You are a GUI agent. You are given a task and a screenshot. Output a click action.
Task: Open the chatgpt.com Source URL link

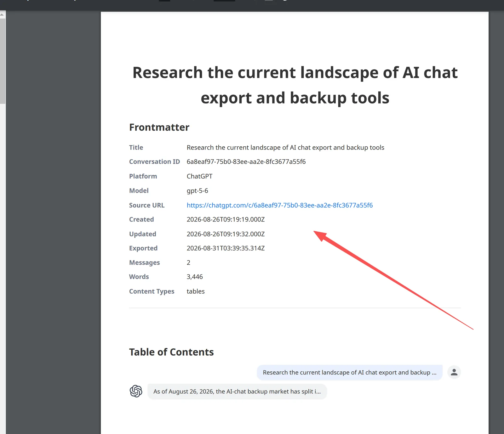click(x=279, y=205)
